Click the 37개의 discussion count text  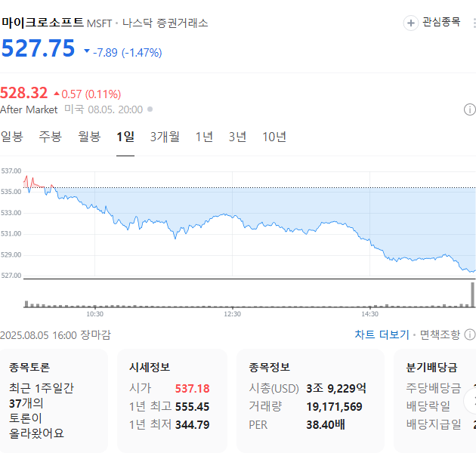26,403
